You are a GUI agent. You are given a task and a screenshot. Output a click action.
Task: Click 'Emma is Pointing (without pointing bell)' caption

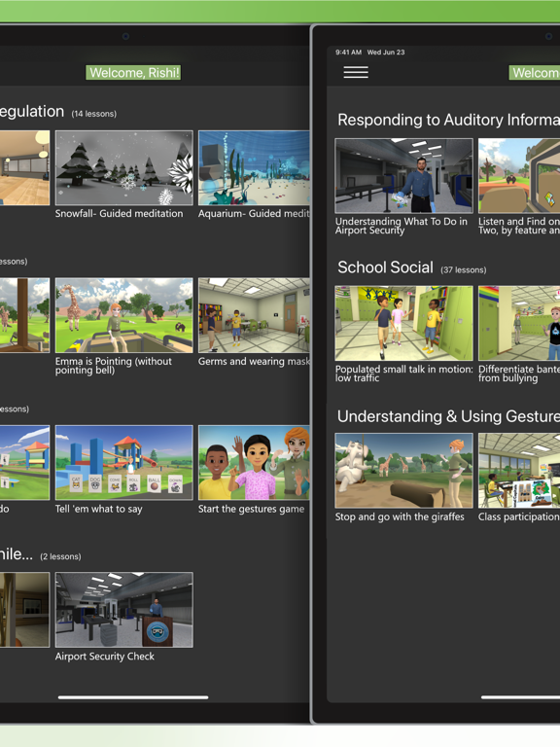114,366
